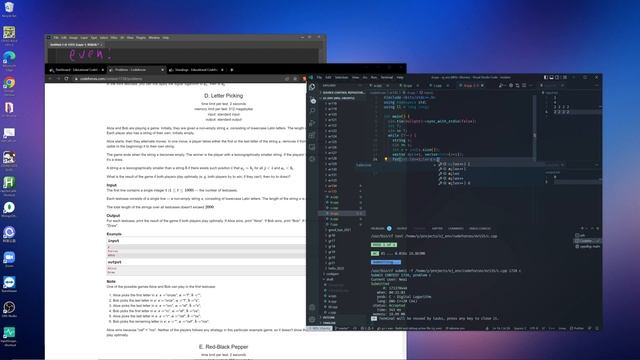Open the Source Control view in VS Code
640x360 pixels.
[x=313, y=100]
